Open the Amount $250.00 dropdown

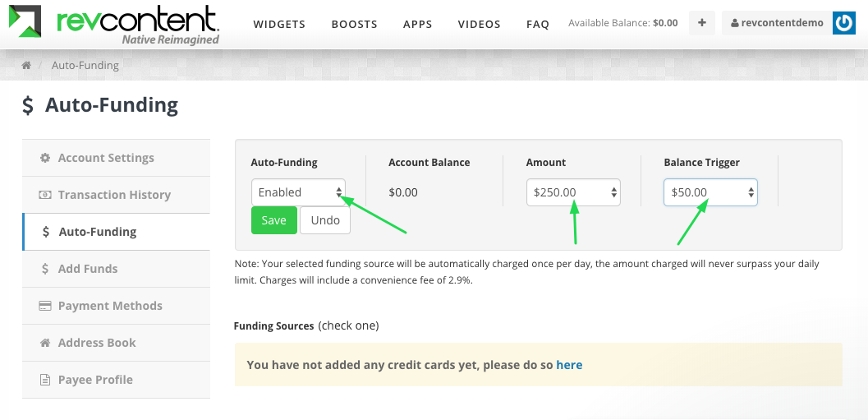click(x=573, y=192)
